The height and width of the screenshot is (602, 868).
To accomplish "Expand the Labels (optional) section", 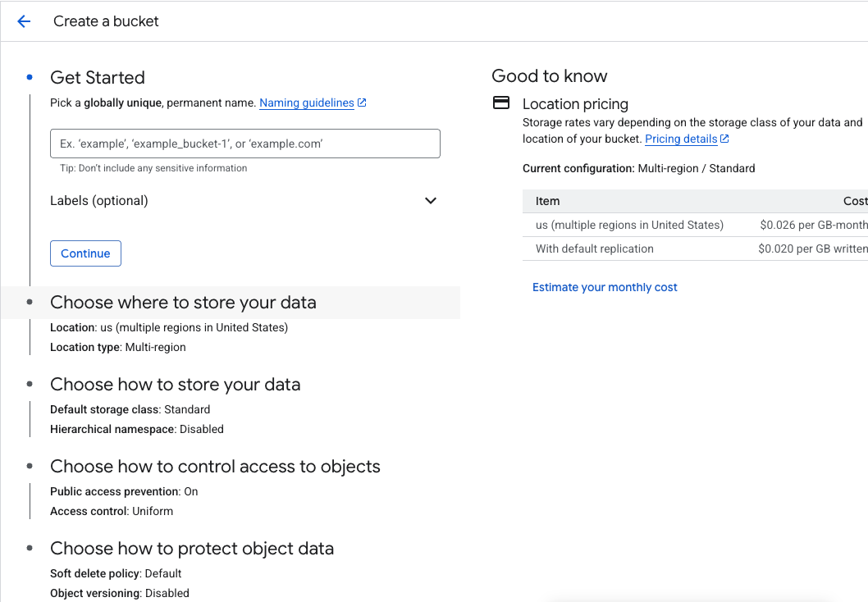I will (430, 200).
